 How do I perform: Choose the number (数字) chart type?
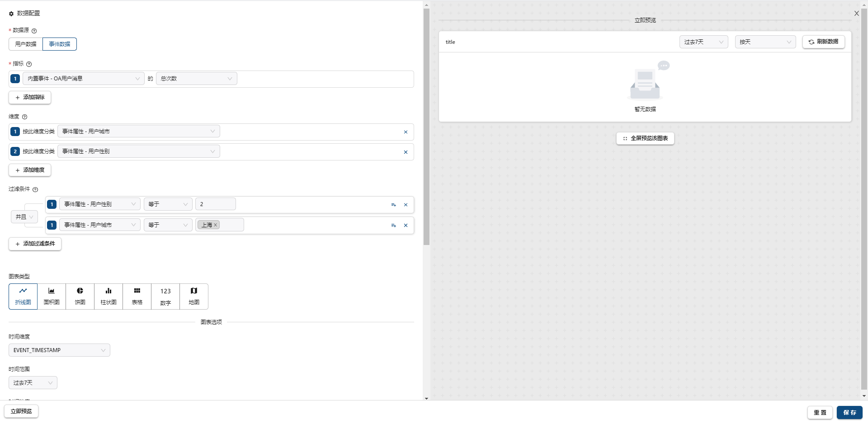click(x=165, y=296)
